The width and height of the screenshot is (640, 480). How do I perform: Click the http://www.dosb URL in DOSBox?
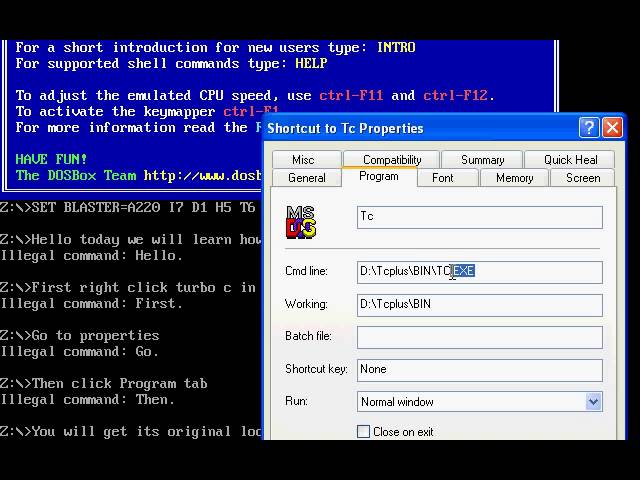[202, 176]
